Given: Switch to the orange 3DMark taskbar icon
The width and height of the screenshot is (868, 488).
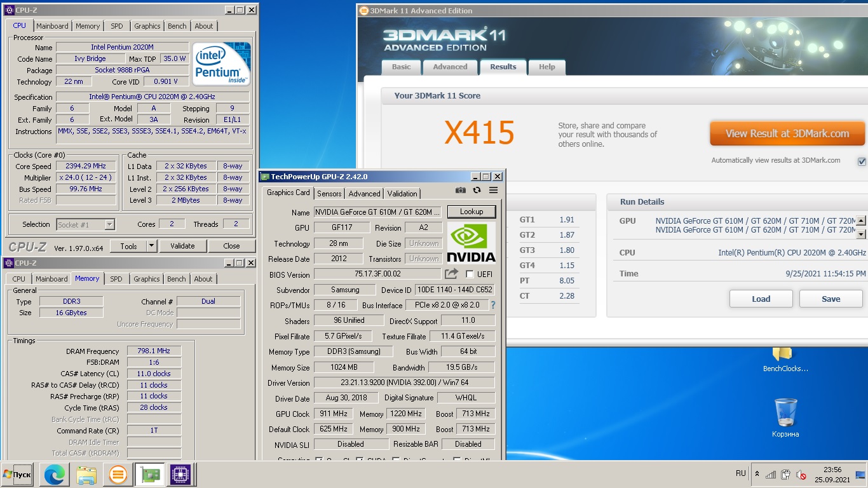Looking at the screenshot, I should (x=118, y=475).
